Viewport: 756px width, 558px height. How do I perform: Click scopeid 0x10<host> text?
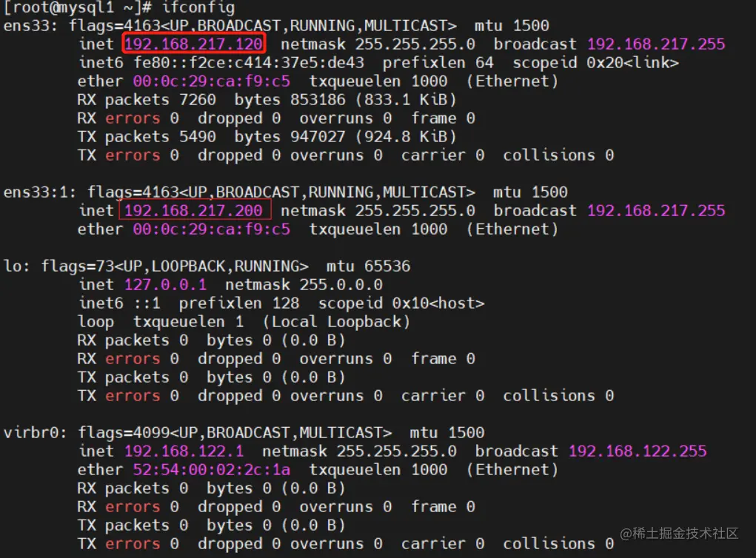pyautogui.click(x=401, y=303)
